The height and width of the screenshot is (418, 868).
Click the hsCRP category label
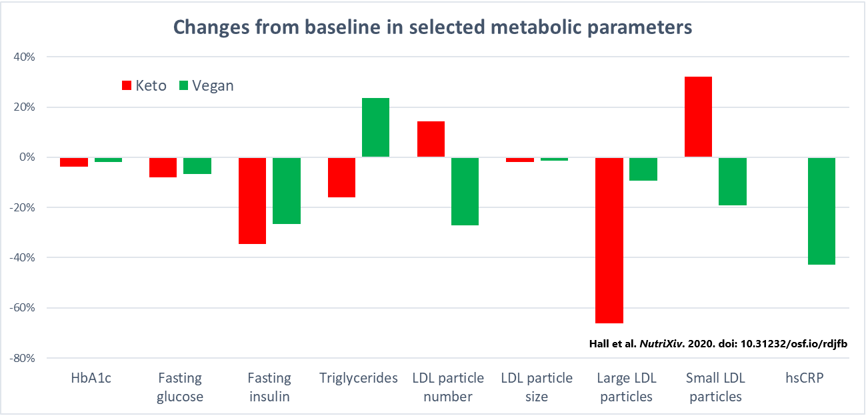[x=804, y=379]
